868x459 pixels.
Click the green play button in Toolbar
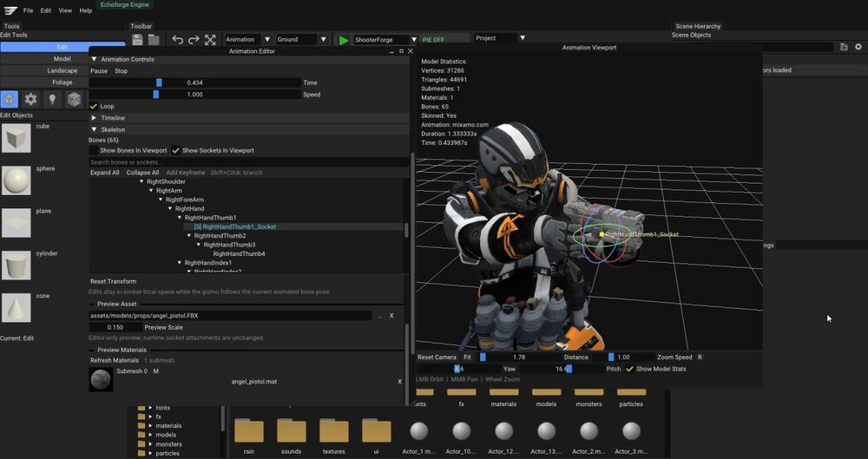(x=344, y=40)
